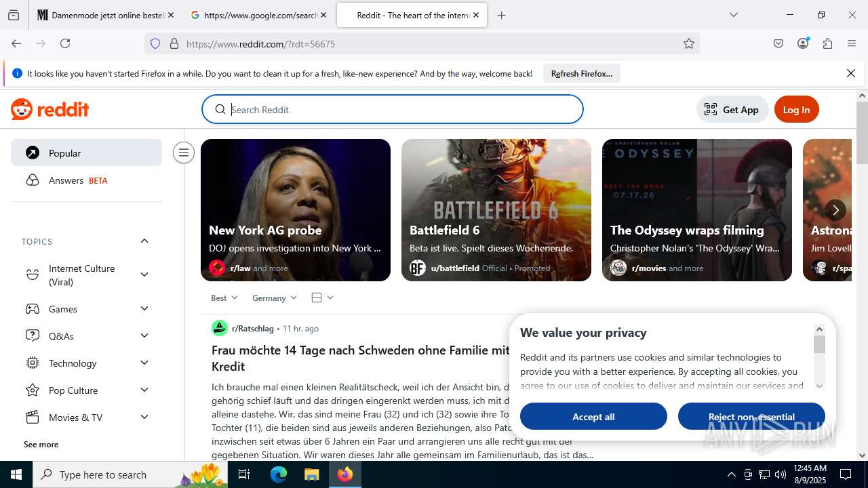Open the volume control in tray

[x=781, y=474]
